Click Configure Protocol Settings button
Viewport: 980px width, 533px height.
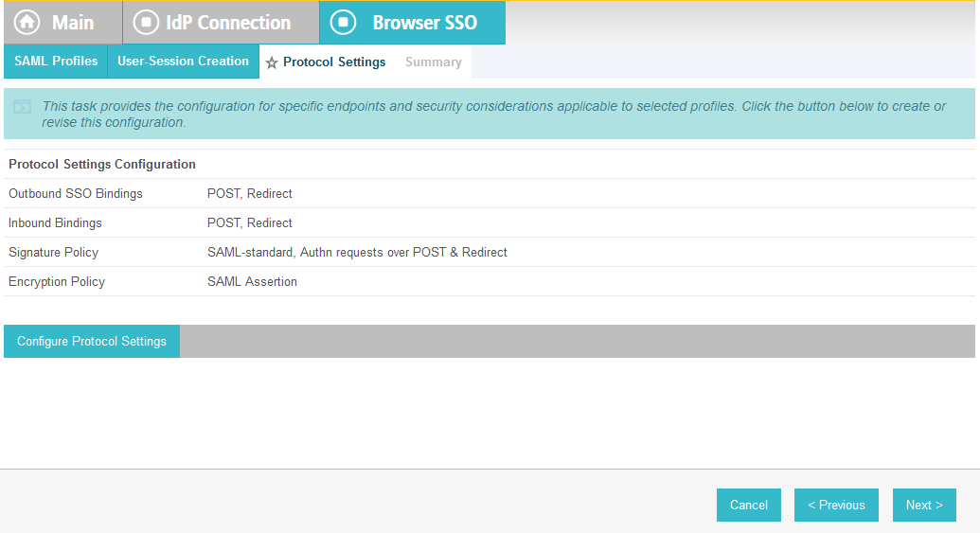pyautogui.click(x=92, y=341)
